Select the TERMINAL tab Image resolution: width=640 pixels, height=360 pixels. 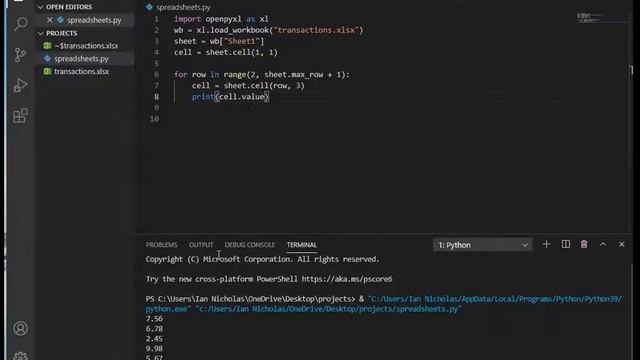pos(301,245)
